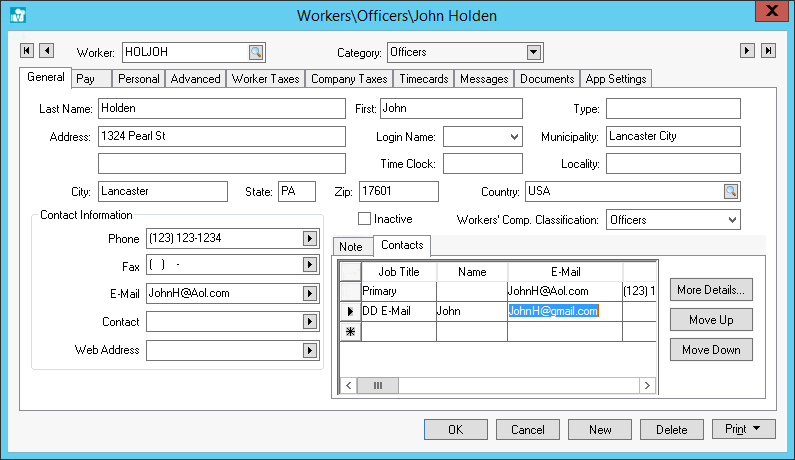Click the More Details button
795x460 pixels.
pos(711,290)
